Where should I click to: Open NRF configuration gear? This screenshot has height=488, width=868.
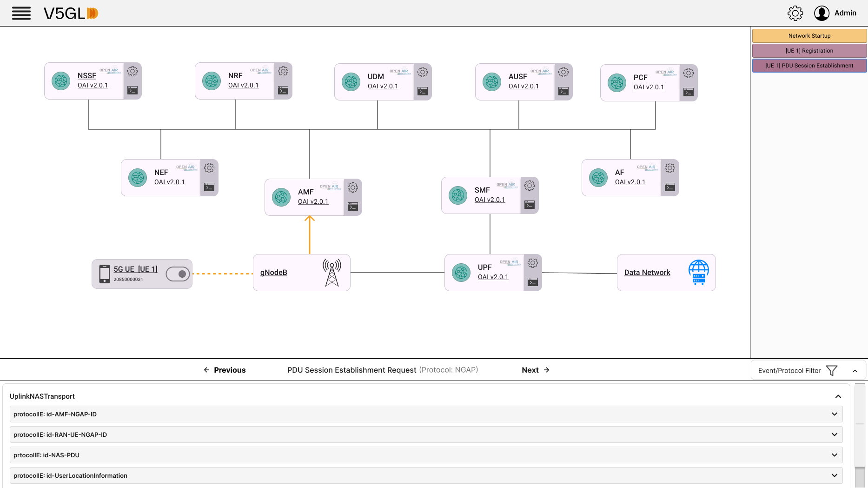283,71
